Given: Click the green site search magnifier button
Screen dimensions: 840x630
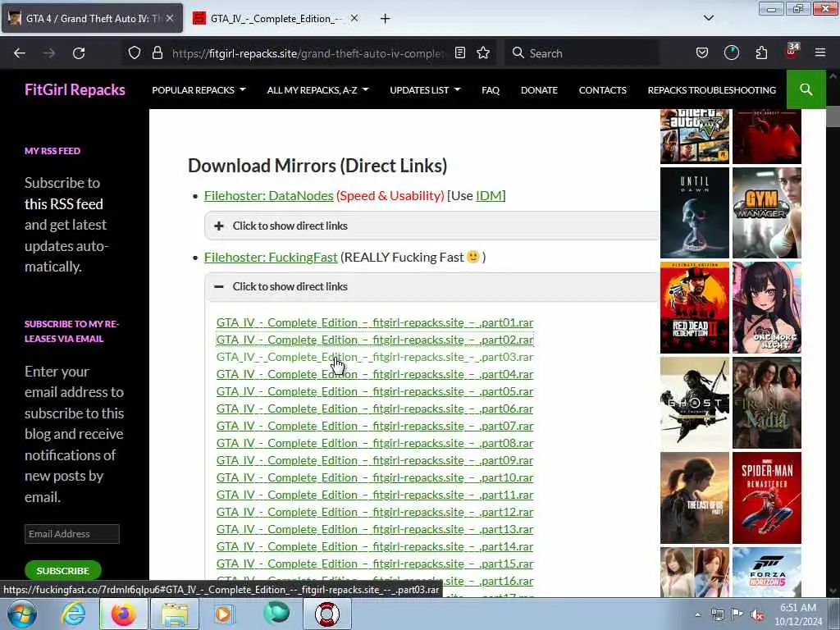Looking at the screenshot, I should point(806,89).
